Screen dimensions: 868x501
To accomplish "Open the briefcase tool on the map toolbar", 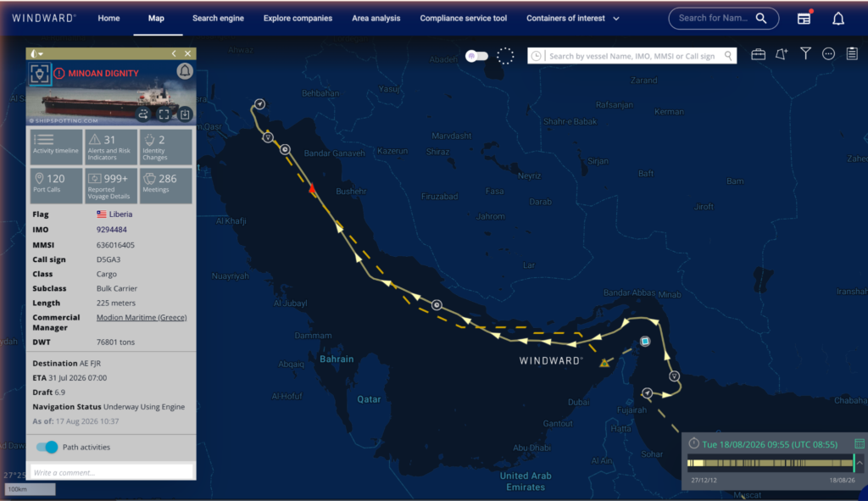I will click(x=758, y=53).
